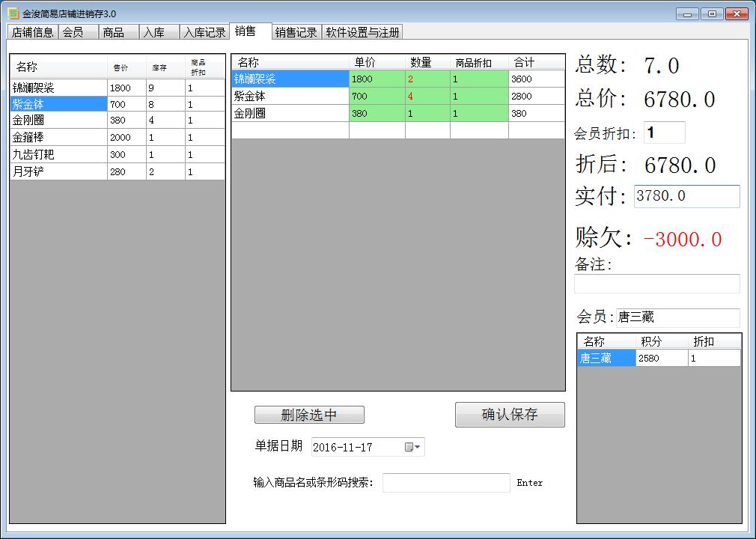Click the 280 price of 月牙铲

pyautogui.click(x=126, y=171)
